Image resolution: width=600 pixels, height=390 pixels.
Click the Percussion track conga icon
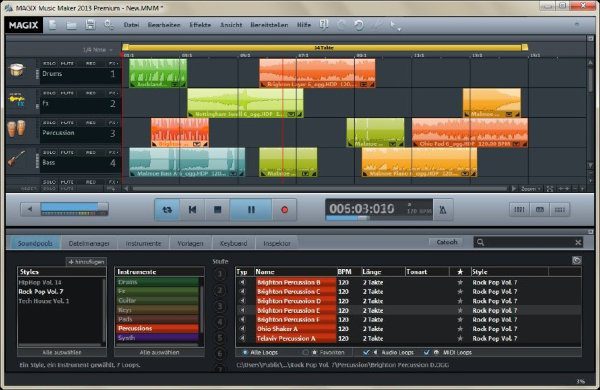pos(16,129)
